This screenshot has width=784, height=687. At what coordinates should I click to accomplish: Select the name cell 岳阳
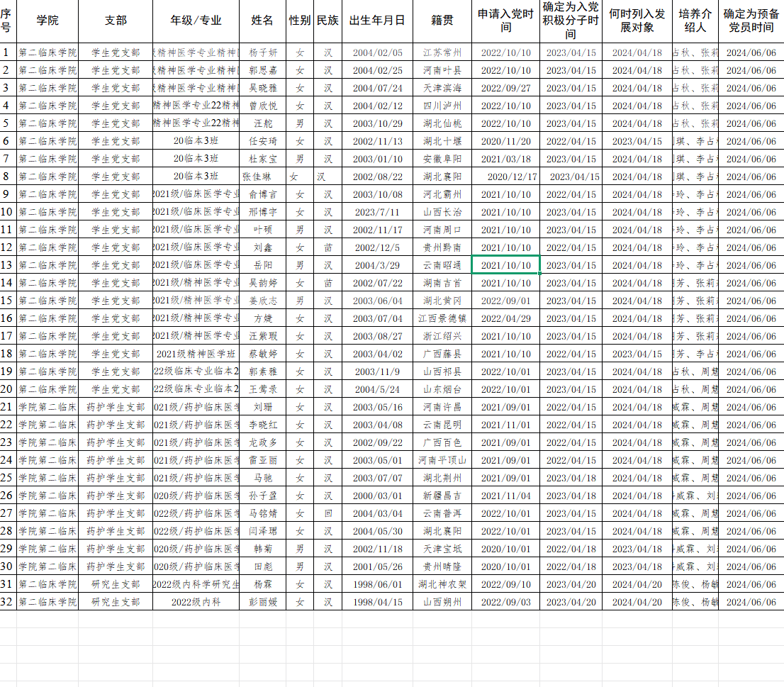click(x=262, y=265)
